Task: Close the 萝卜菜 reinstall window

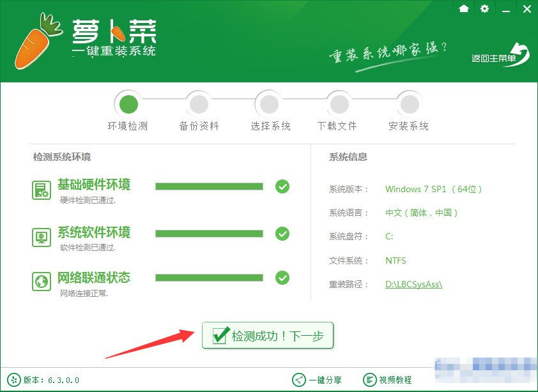Action: (527, 9)
